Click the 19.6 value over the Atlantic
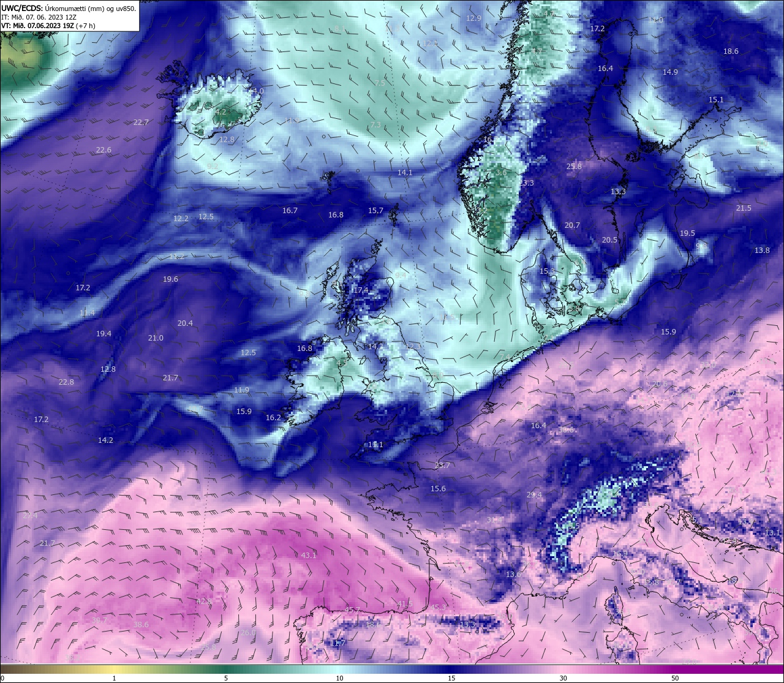The height and width of the screenshot is (683, 784). 170,279
